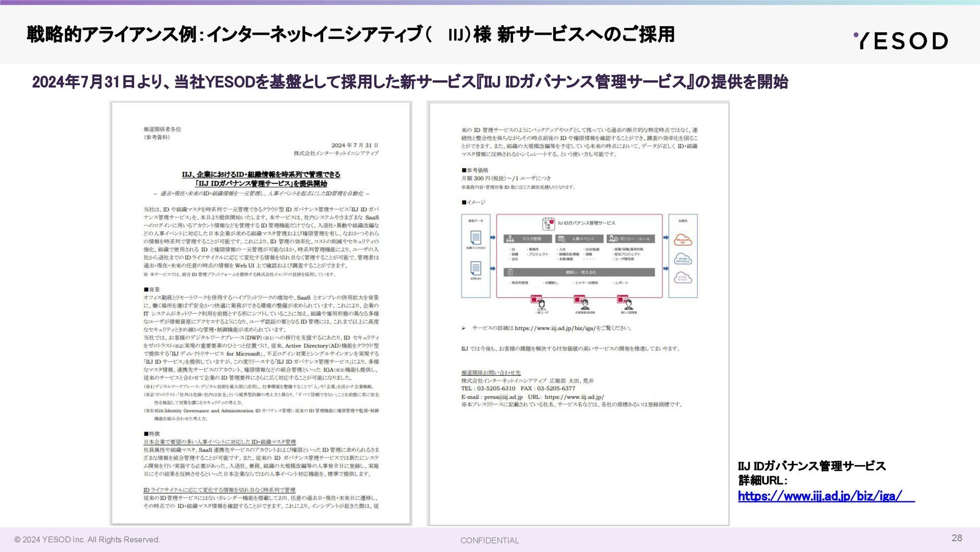The image size is (980, 552).
Task: Click the ポリシー・ルール header bar
Action: 630,239
